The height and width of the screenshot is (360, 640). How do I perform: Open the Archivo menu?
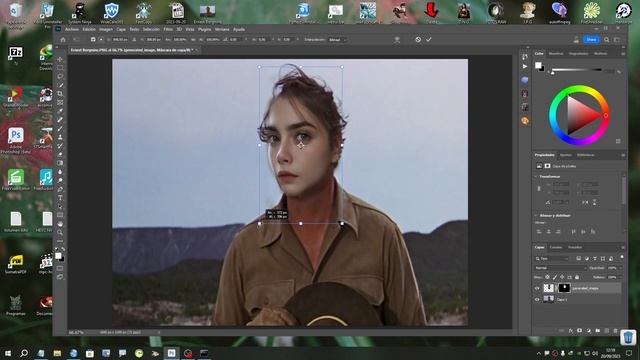pos(72,29)
